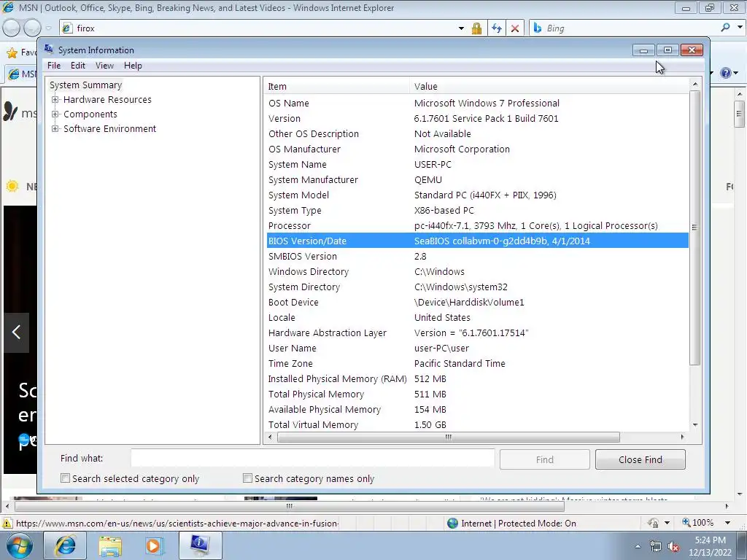Open the File menu
The width and height of the screenshot is (747, 560).
click(x=54, y=66)
